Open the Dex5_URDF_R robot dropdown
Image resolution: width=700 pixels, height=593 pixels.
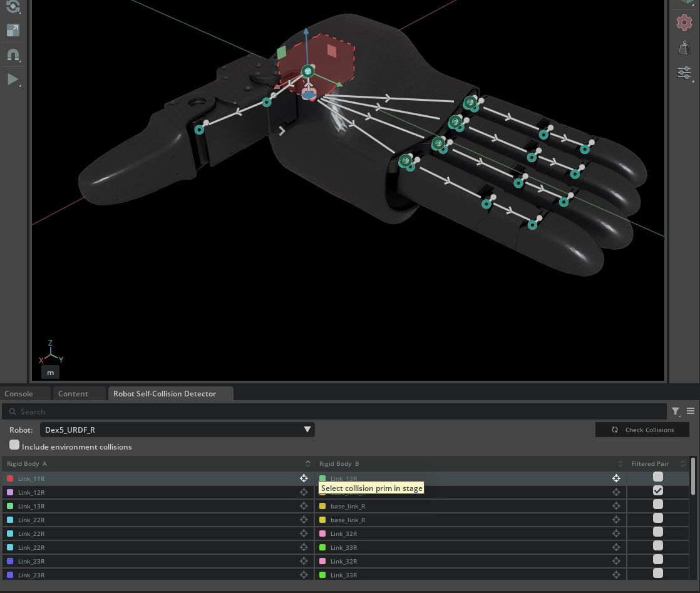click(x=307, y=430)
